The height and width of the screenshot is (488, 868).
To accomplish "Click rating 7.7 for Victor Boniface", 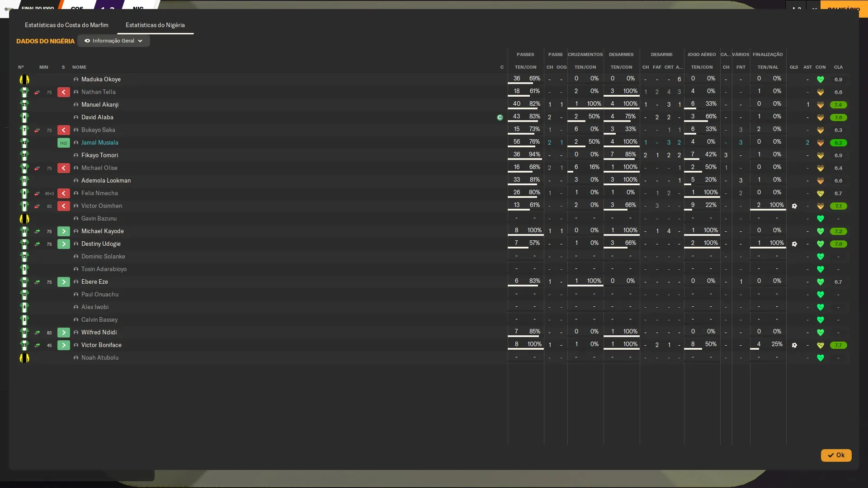I will (x=838, y=345).
